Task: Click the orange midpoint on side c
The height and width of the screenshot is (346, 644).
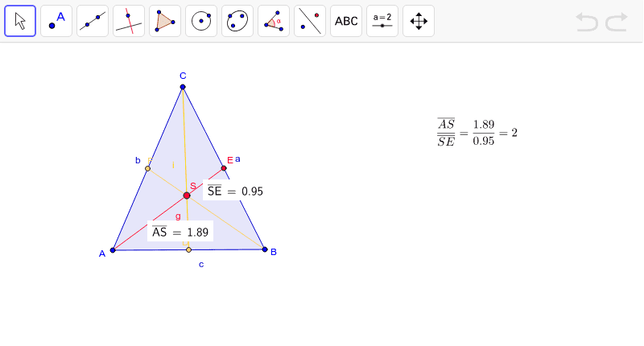Action: [188, 249]
